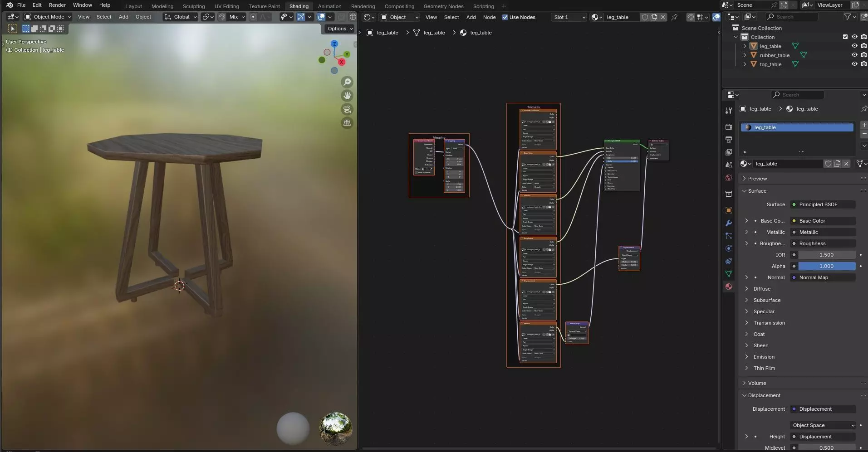Open the Object Mode dropdown

[48, 17]
